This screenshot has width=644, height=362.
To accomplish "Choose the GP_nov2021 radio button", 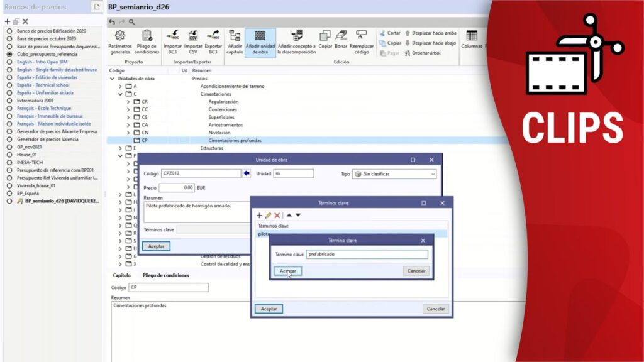I will (x=9, y=146).
